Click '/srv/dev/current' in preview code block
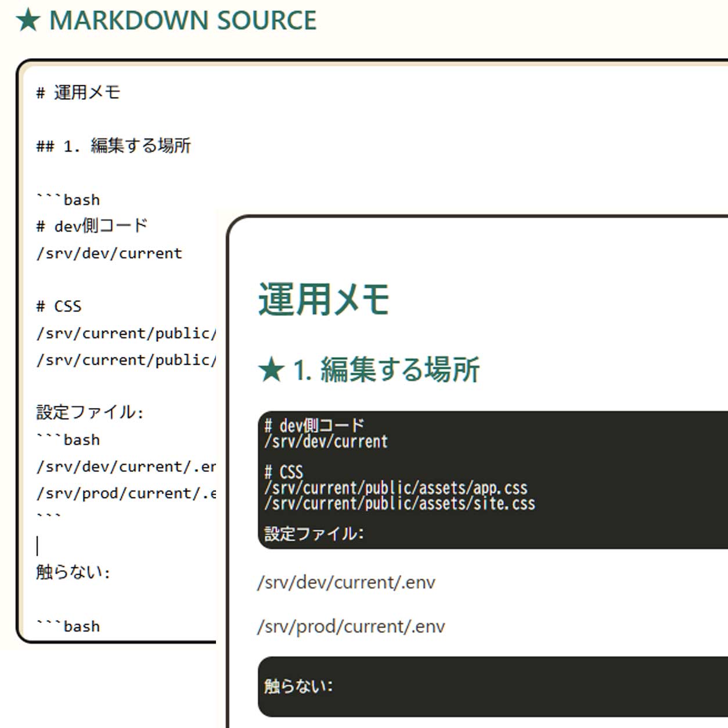The width and height of the screenshot is (728, 728). [x=326, y=441]
